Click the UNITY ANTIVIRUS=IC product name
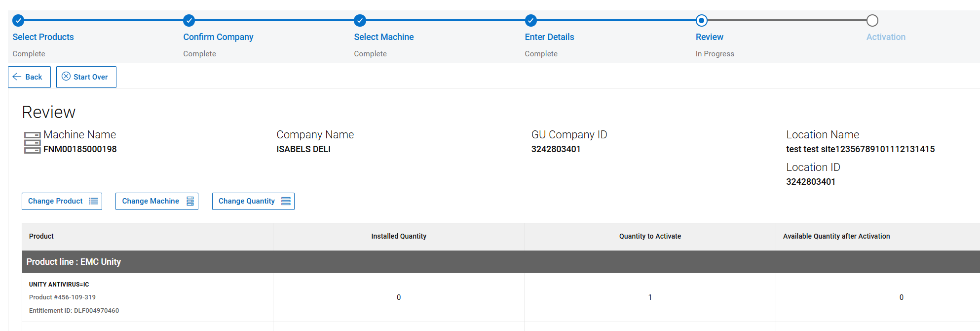Screen dimensions: 980x331 (x=59, y=285)
